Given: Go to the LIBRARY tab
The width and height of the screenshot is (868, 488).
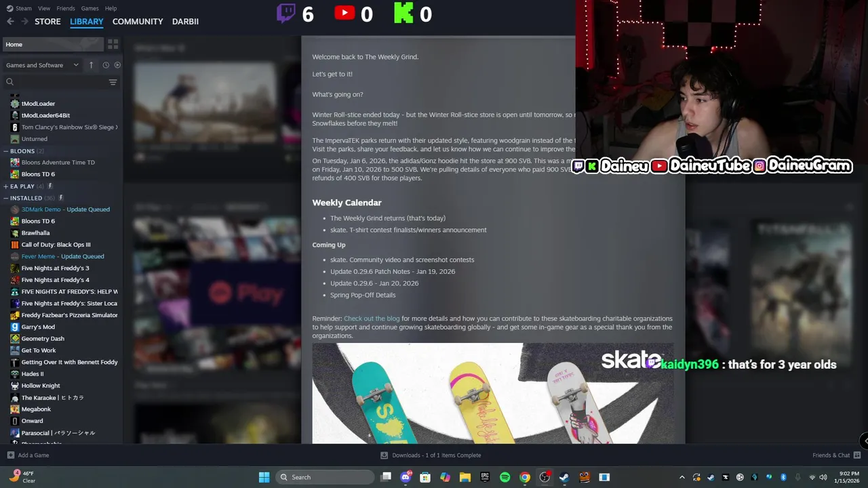Looking at the screenshot, I should (87, 22).
